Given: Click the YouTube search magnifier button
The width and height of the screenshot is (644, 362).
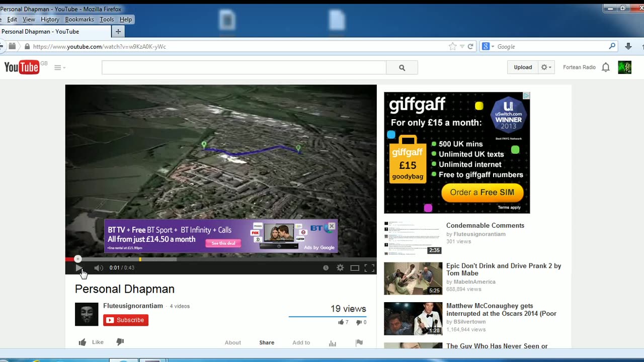Looking at the screenshot, I should pyautogui.click(x=402, y=67).
